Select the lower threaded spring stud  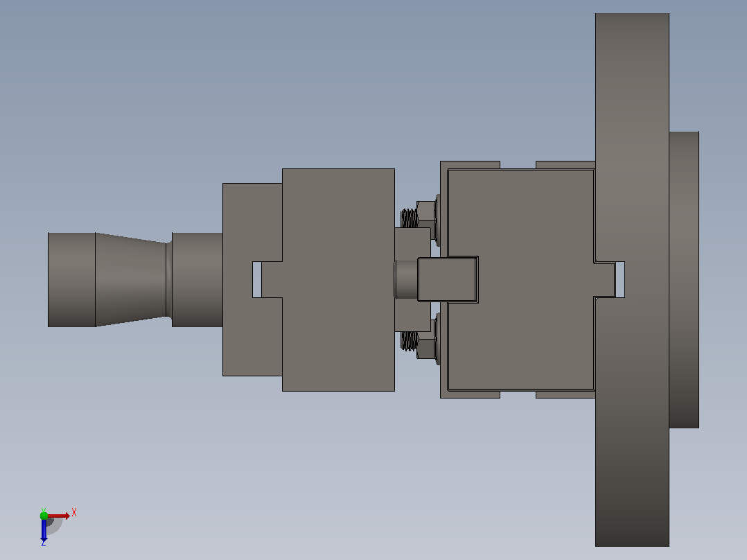click(x=409, y=341)
